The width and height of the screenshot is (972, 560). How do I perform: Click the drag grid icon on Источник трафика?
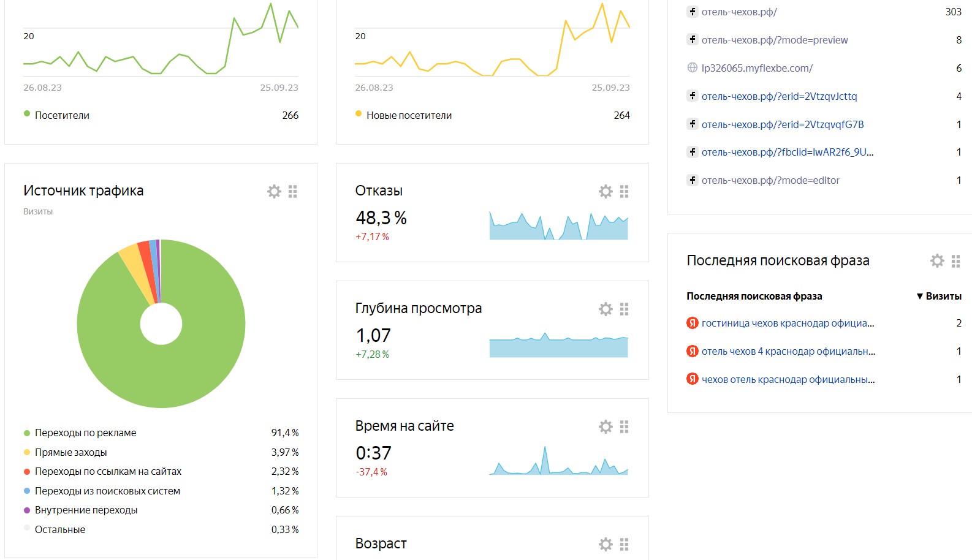[293, 192]
